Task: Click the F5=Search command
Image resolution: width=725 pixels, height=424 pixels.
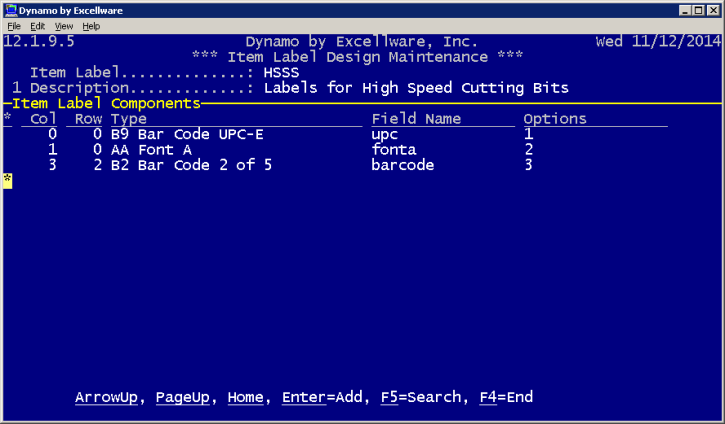Action: (x=421, y=397)
